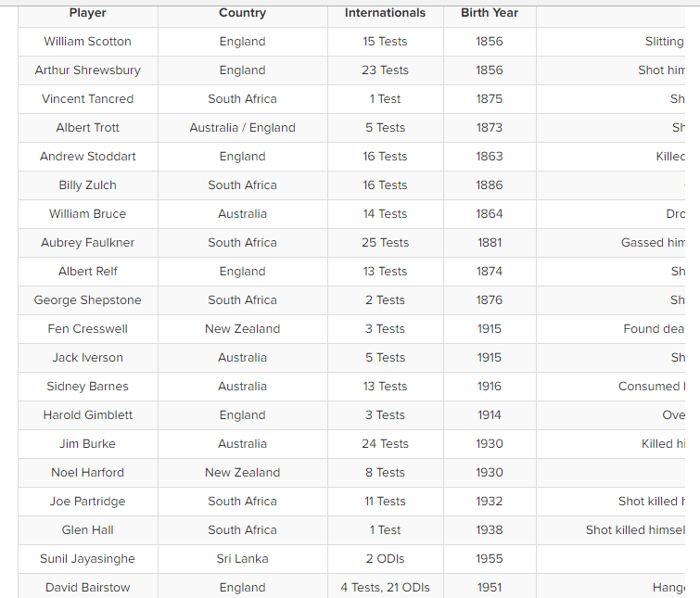Click the Andrew Stoddart name cell

pyautogui.click(x=88, y=157)
